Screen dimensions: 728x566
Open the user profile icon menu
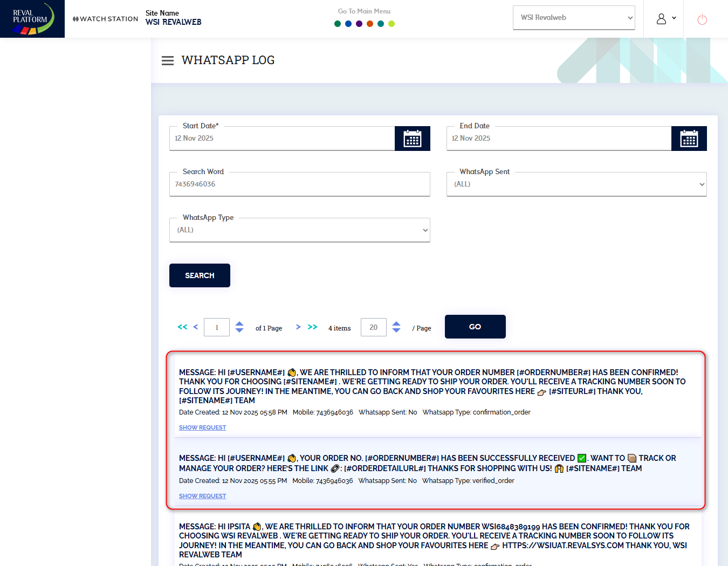(x=665, y=19)
